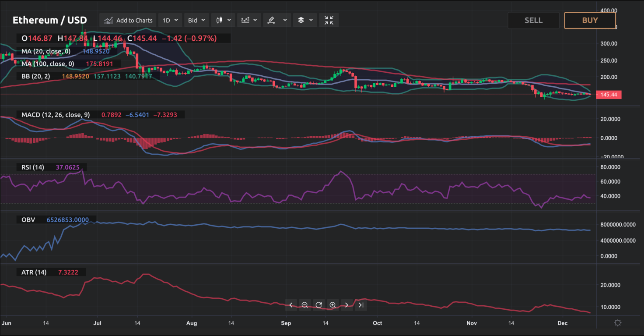Zoom out using the magnifier minus icon
644x336 pixels.
coord(304,305)
